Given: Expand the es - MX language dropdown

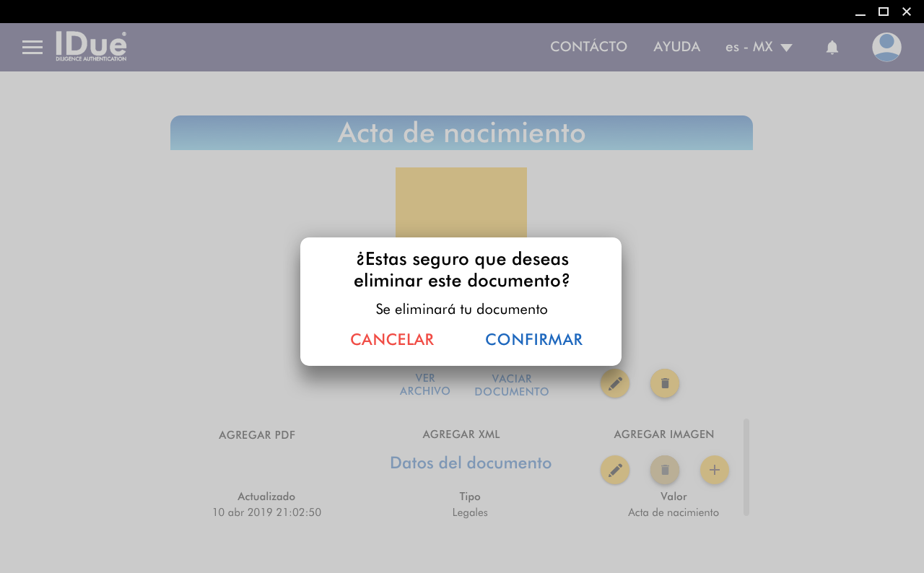Looking at the screenshot, I should click(x=759, y=48).
